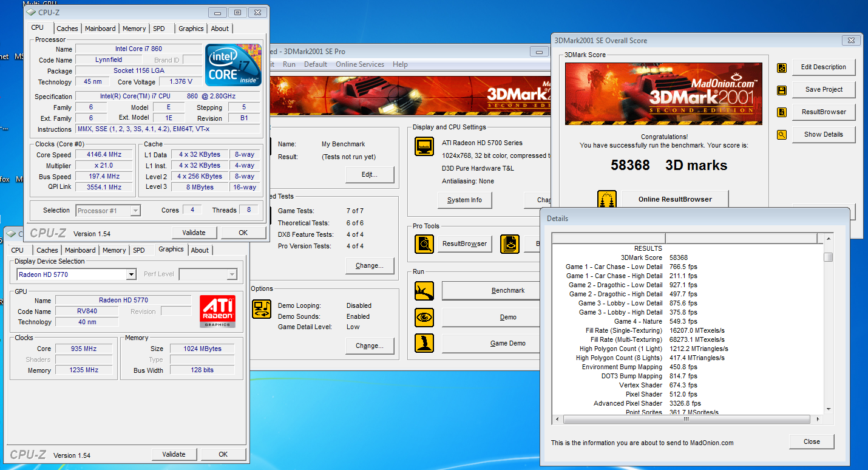Click Validate in lower CPU-Z window
This screenshot has width=868, height=470.
point(174,454)
